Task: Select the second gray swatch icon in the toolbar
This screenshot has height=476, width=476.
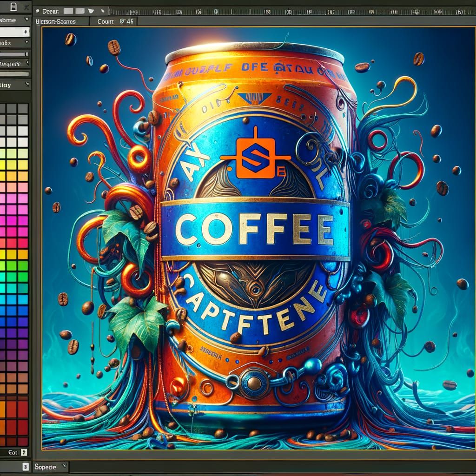Action: click(x=80, y=11)
